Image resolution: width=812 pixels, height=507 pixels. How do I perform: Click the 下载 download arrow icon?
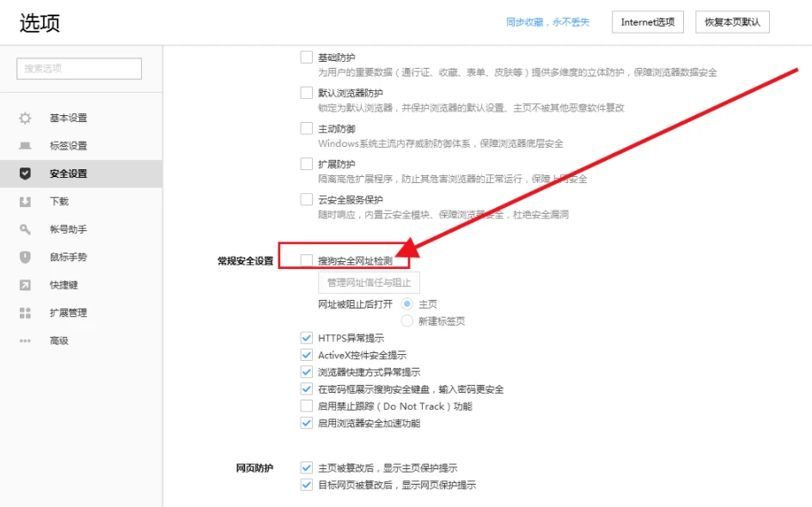(25, 201)
